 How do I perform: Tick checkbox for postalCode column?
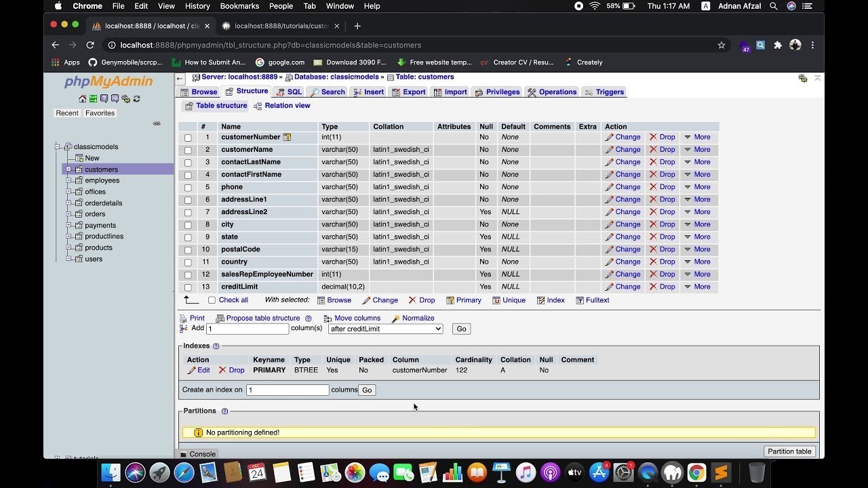pyautogui.click(x=188, y=250)
